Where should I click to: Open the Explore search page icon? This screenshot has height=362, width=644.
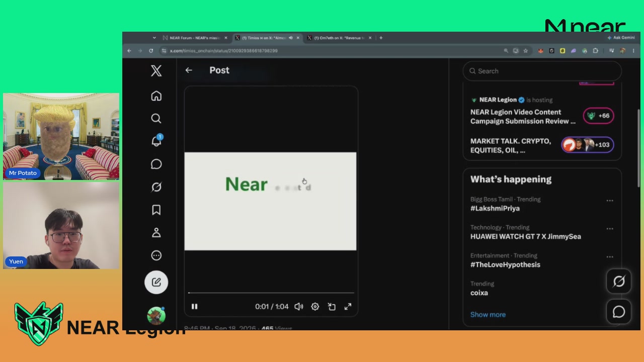[x=156, y=118]
